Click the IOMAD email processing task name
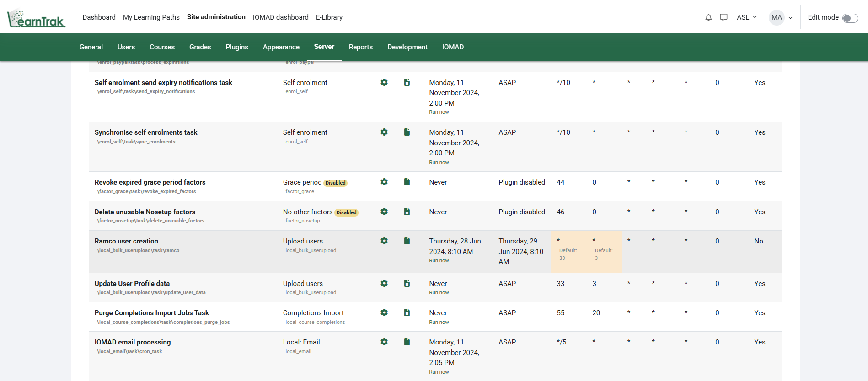The height and width of the screenshot is (381, 868). click(x=133, y=342)
